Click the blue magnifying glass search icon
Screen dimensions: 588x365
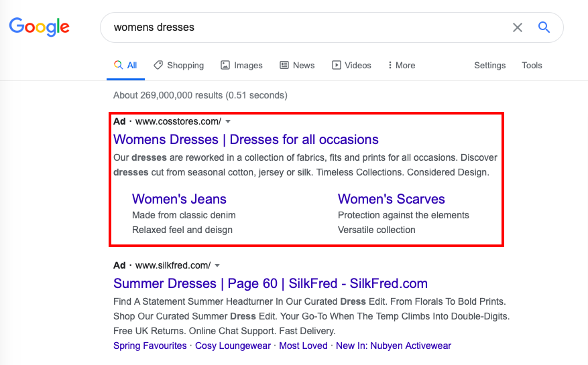click(544, 27)
